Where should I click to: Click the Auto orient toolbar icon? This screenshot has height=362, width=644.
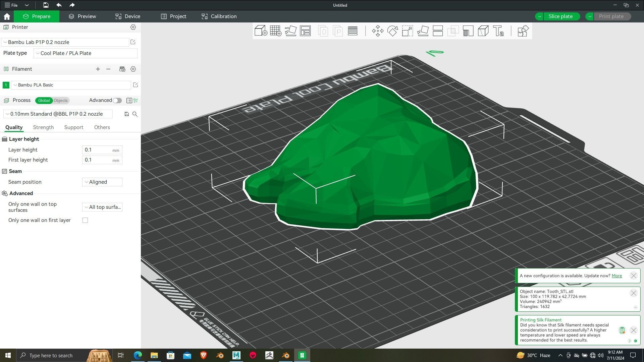pos(290,31)
